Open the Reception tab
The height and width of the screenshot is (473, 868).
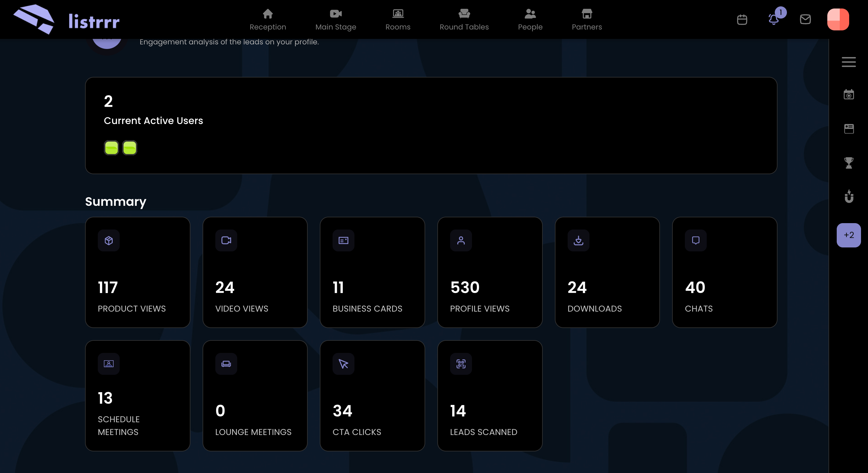tap(268, 19)
